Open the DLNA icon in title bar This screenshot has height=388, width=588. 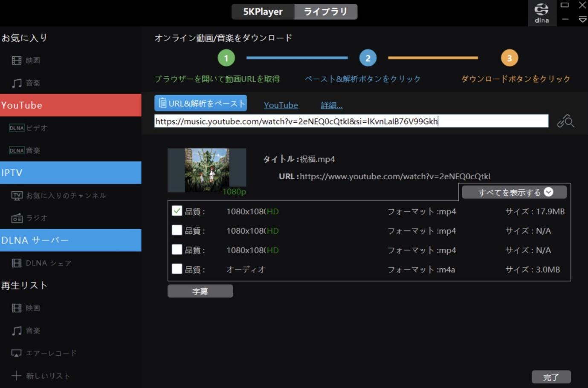coord(542,13)
